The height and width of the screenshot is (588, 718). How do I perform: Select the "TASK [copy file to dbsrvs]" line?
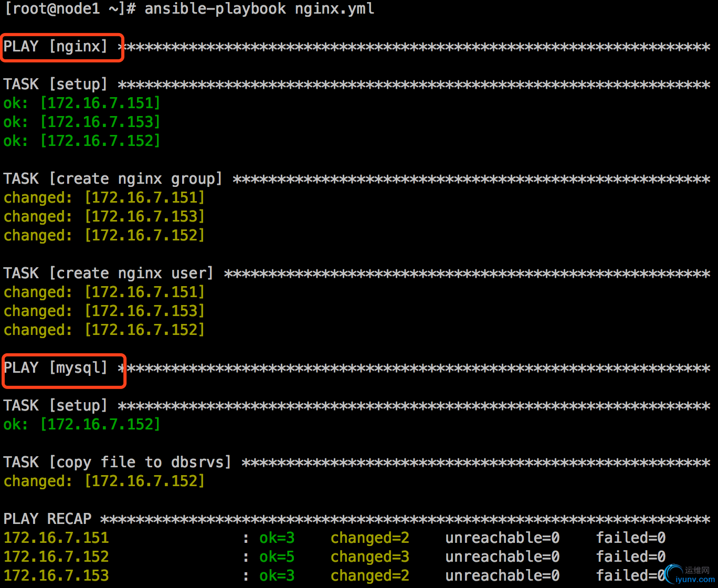point(357,463)
